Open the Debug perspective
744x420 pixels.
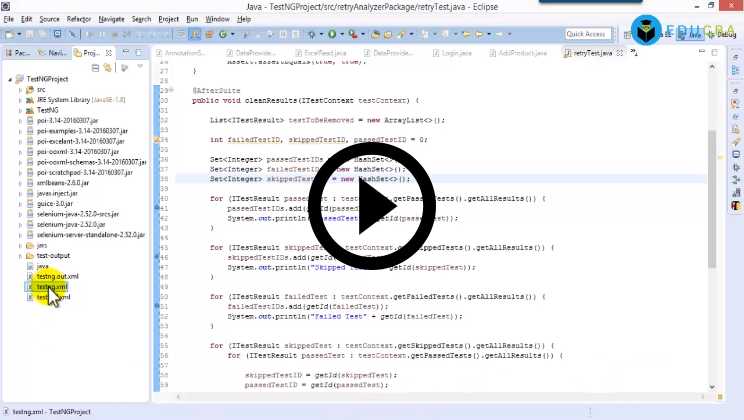click(724, 34)
